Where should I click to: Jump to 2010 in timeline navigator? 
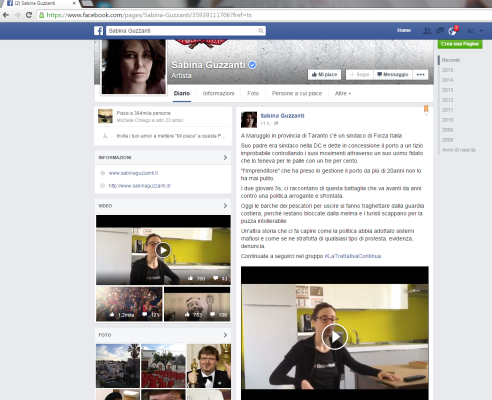[447, 120]
